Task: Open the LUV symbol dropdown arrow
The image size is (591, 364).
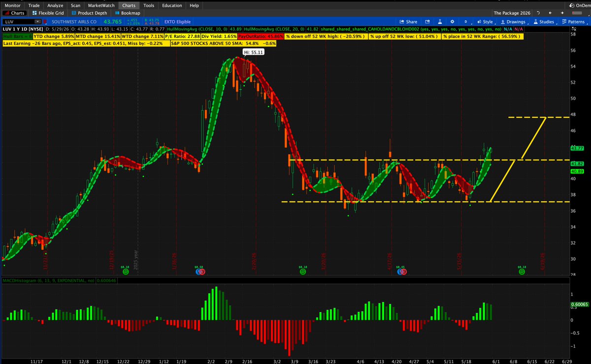Action: click(x=37, y=22)
